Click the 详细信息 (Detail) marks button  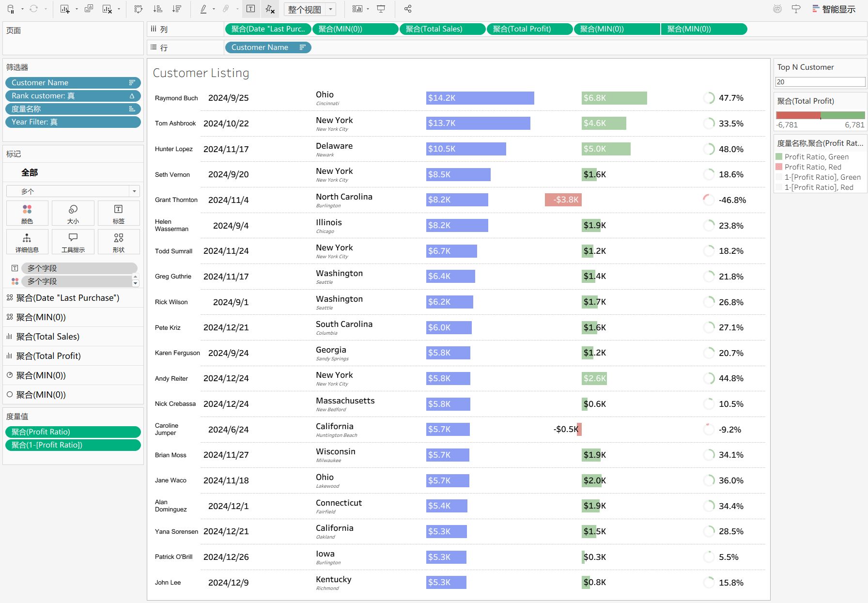click(27, 241)
